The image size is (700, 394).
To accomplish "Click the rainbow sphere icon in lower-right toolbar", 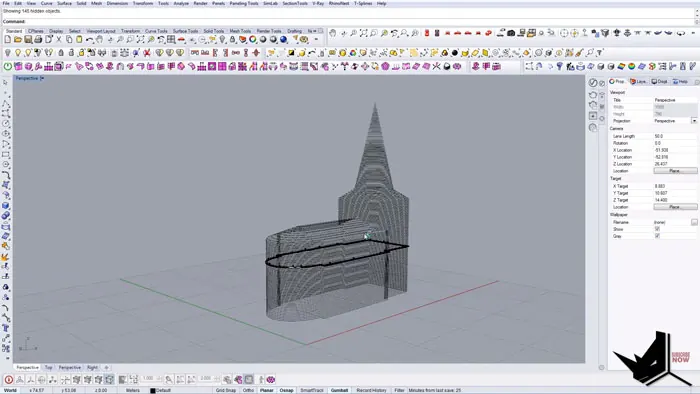I will coord(631,66).
